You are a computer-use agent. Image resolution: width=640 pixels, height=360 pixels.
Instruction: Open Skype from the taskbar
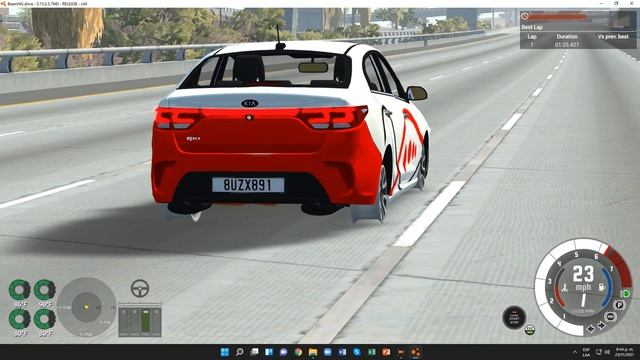(357, 352)
